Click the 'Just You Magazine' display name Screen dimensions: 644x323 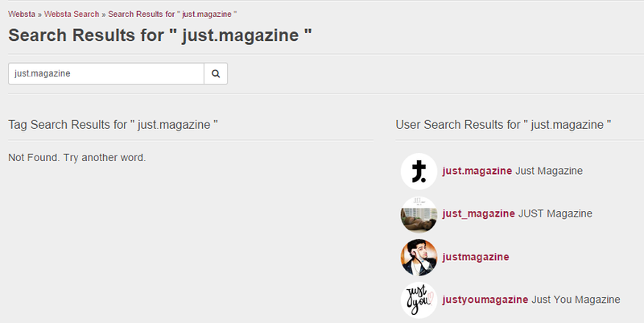[576, 299]
